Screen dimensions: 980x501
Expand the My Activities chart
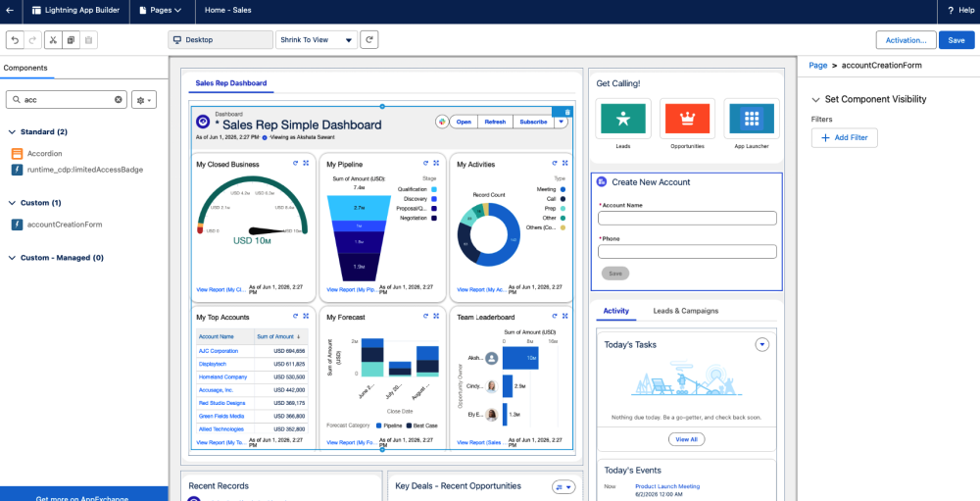[565, 164]
